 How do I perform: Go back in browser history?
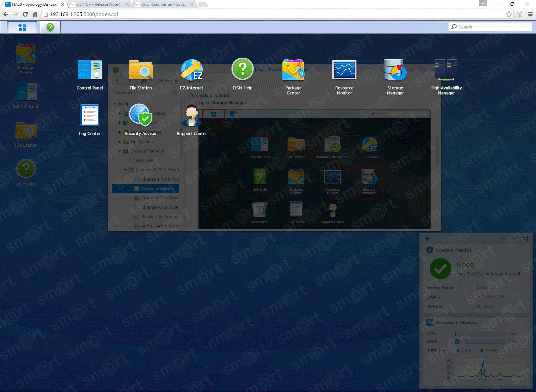(6, 14)
